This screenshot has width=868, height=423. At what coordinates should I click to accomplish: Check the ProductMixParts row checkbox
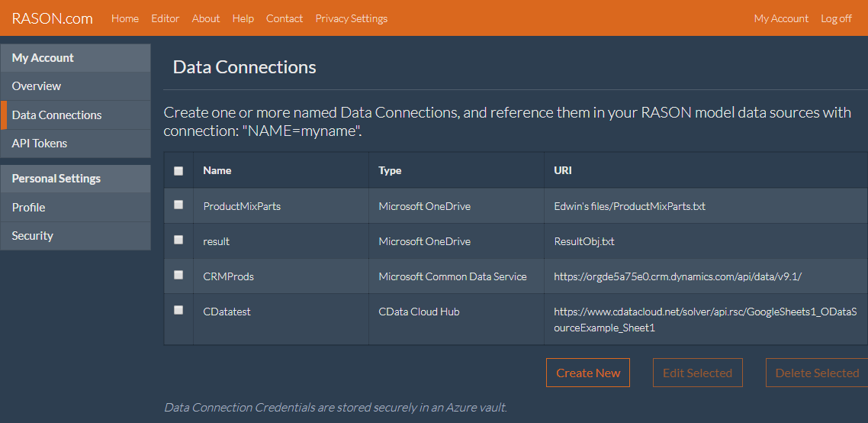click(178, 205)
